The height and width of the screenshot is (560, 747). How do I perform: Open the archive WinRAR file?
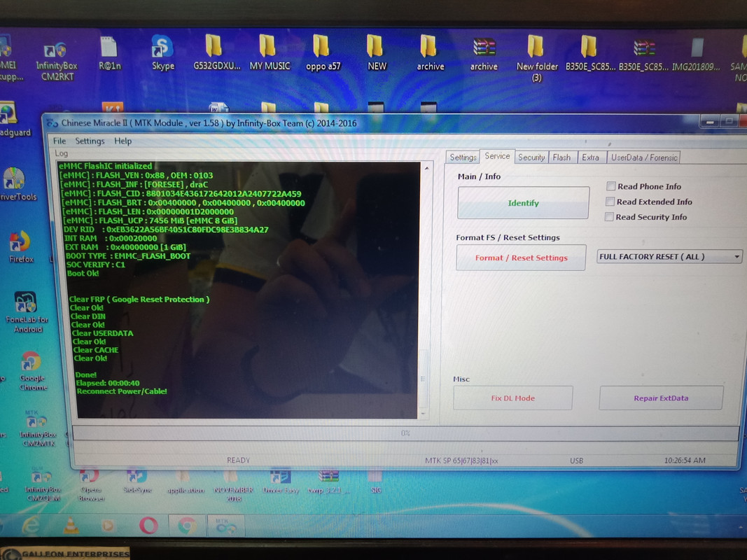click(x=484, y=53)
